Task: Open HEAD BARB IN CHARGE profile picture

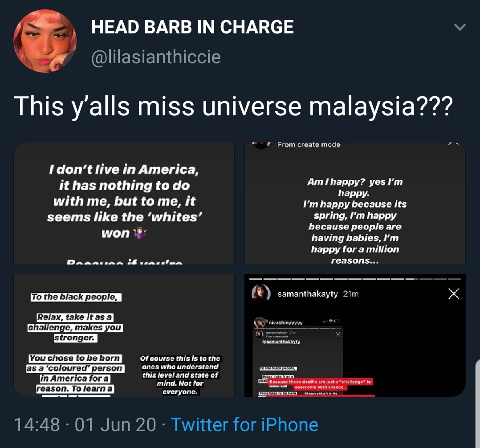Action: (x=45, y=41)
